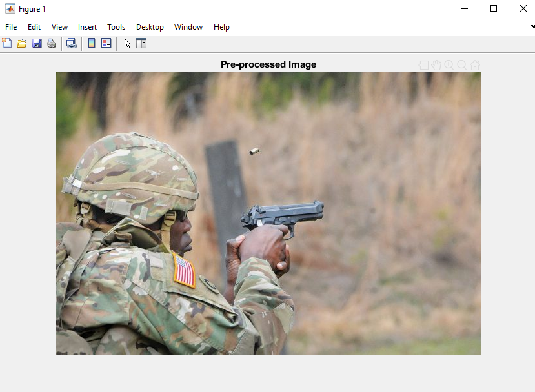The width and height of the screenshot is (535, 392).
Task: Click the New Figure toolbar icon
Action: (x=7, y=43)
